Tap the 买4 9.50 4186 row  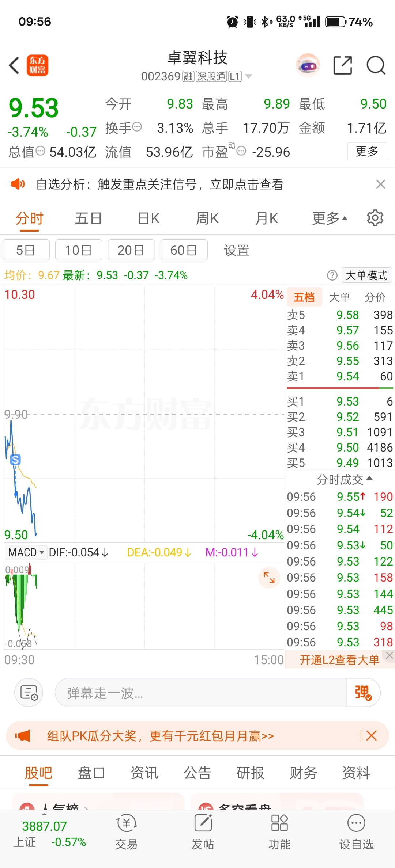340,448
